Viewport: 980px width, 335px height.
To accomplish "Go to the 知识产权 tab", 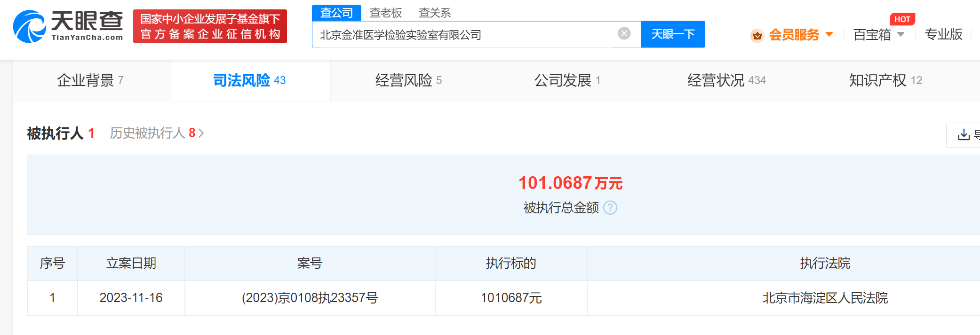I will coord(885,80).
